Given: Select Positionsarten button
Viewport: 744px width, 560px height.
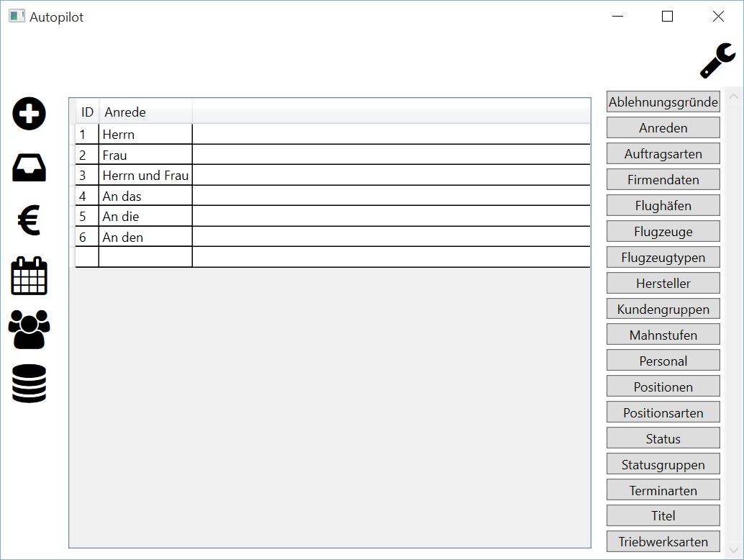Looking at the screenshot, I should pyautogui.click(x=663, y=412).
